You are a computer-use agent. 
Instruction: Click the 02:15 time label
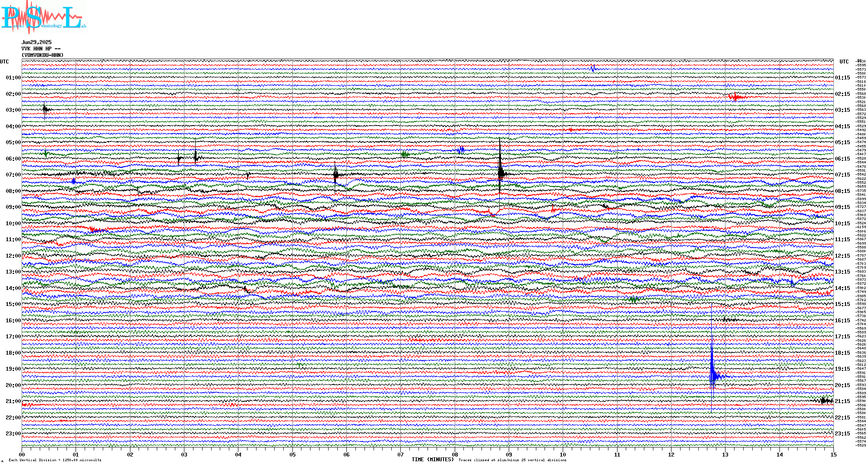(843, 94)
